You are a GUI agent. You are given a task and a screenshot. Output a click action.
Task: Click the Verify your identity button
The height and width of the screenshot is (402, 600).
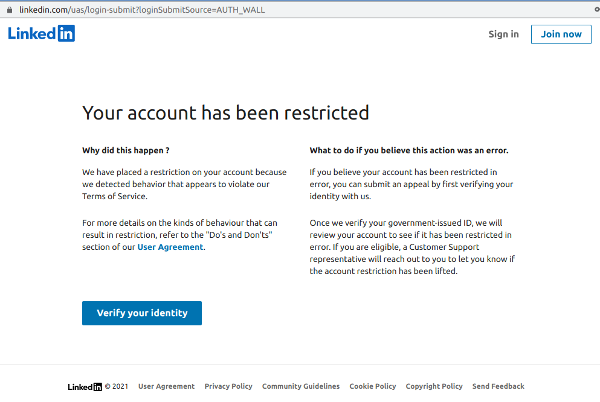point(142,313)
